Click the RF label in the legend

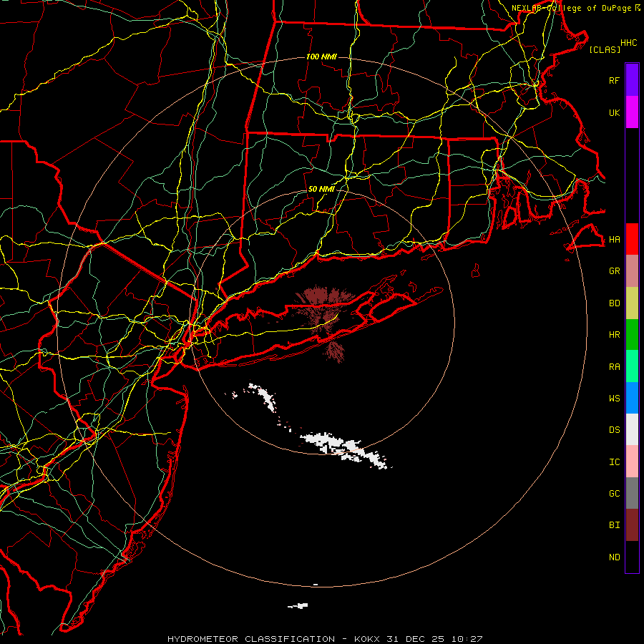click(x=614, y=81)
